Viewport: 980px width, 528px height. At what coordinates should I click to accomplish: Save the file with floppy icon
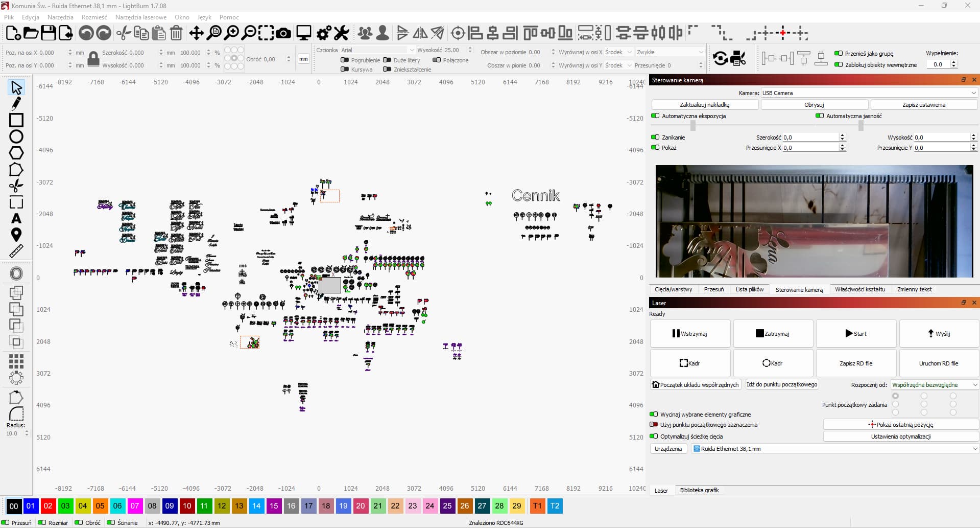click(48, 33)
